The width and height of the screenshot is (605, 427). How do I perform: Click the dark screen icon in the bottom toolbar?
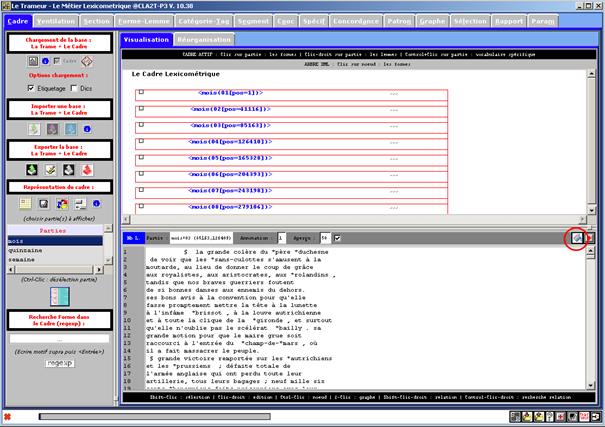pos(572,417)
